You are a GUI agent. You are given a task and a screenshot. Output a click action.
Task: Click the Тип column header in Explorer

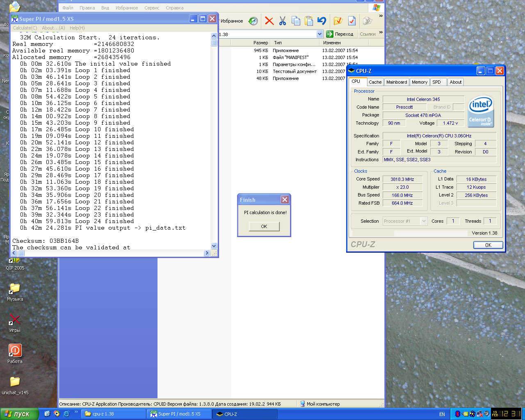pos(294,43)
